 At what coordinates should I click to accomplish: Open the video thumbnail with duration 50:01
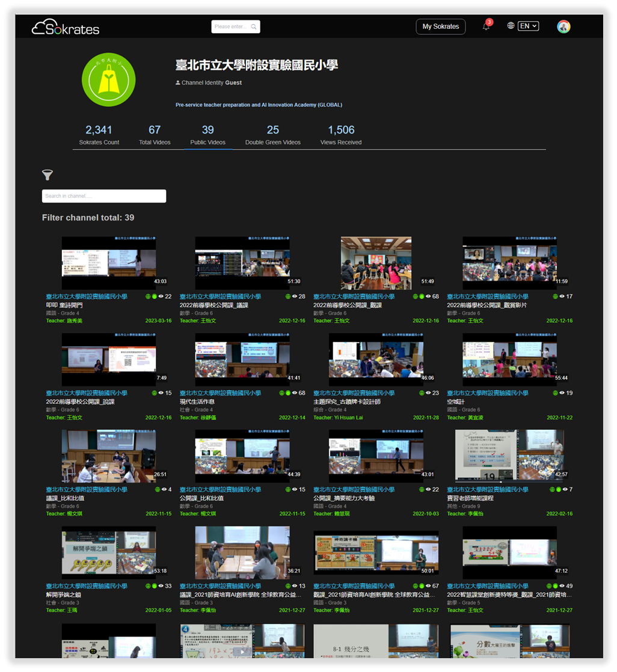376,553
